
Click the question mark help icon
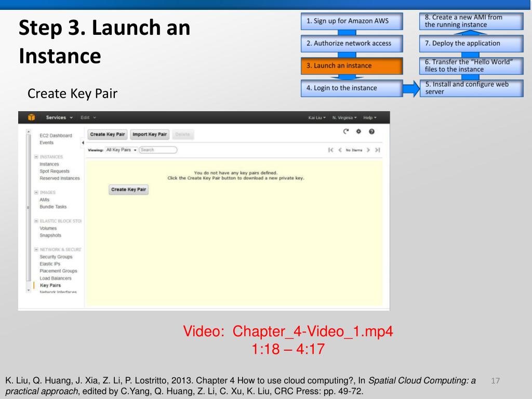pos(371,131)
